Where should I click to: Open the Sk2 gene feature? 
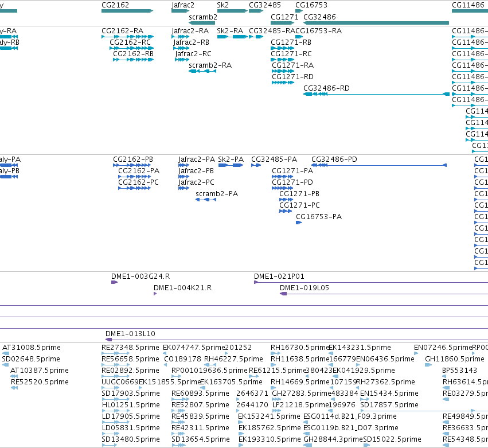click(x=232, y=11)
